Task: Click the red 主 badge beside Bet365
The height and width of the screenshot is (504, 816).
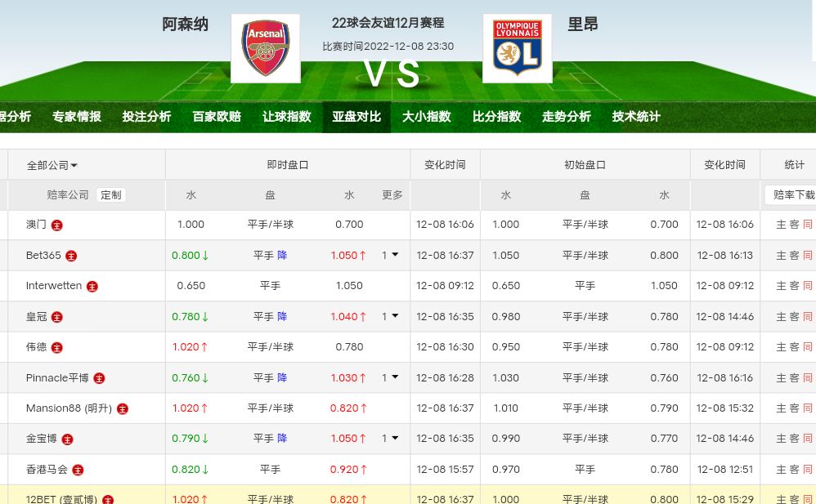Action: (x=71, y=256)
